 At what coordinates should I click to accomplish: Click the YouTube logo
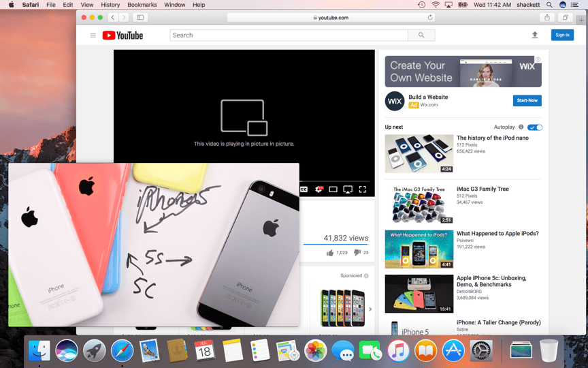(122, 35)
